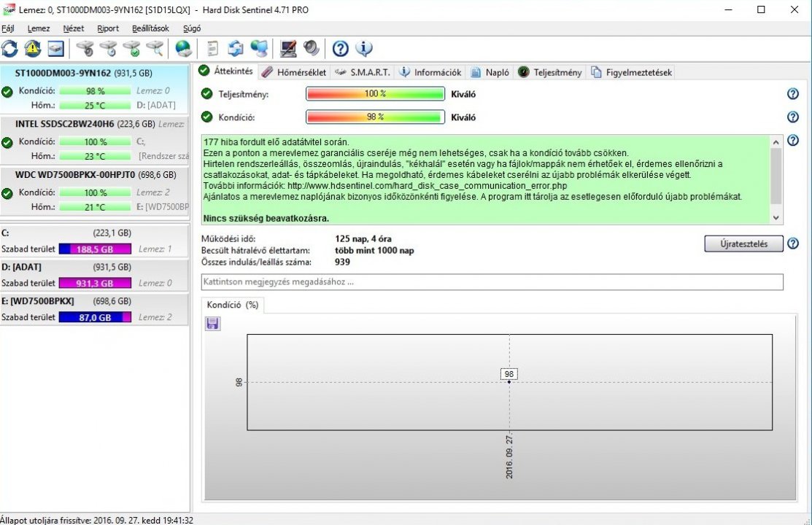Click the disk with magnifier icon

point(155,49)
